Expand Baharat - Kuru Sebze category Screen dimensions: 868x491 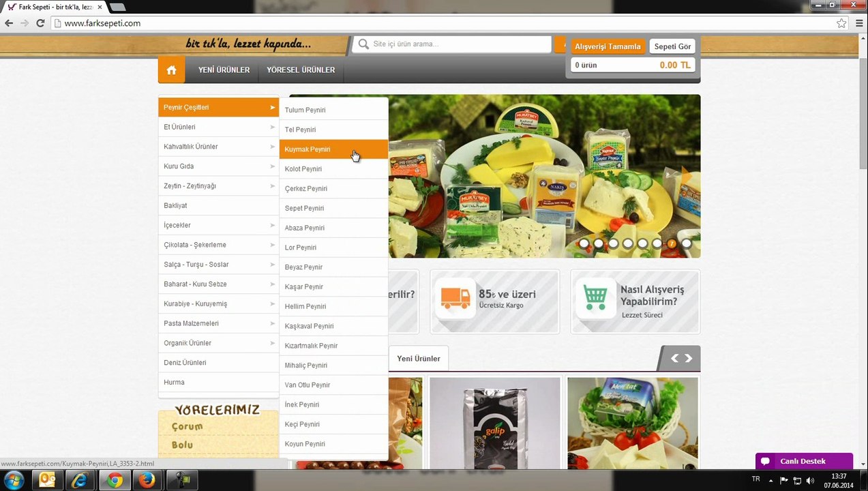click(x=218, y=284)
